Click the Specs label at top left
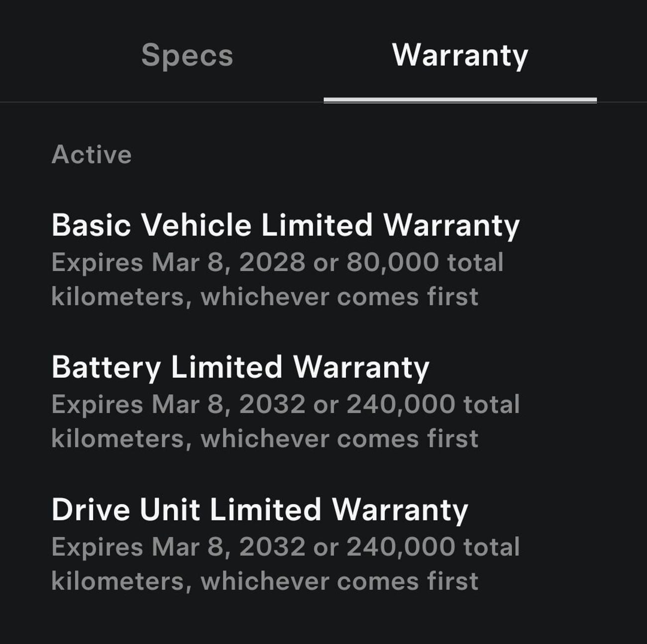647x644 pixels. coord(187,56)
